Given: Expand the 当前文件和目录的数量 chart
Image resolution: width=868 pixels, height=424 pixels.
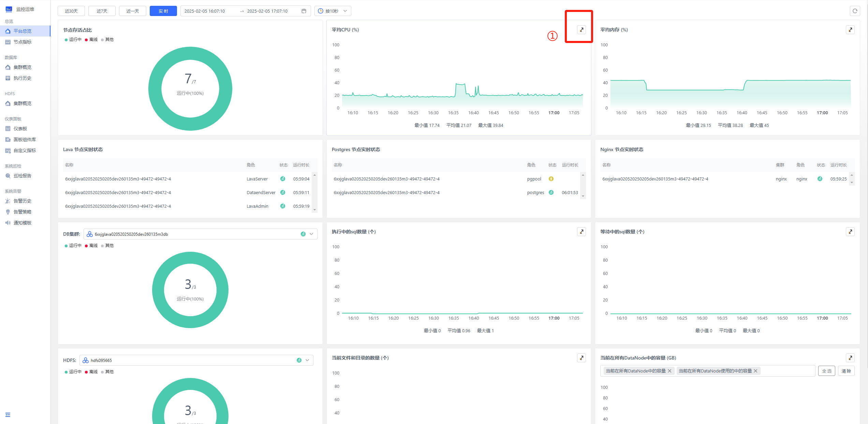Looking at the screenshot, I should (582, 358).
